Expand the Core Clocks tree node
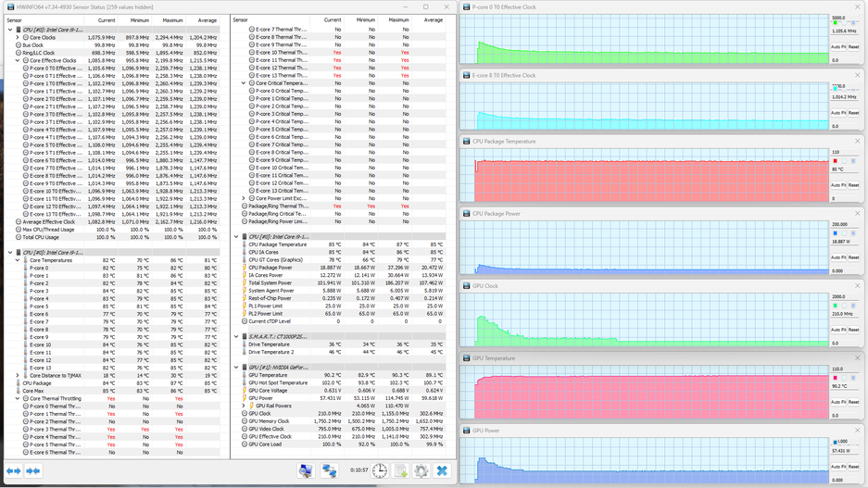 coord(18,38)
